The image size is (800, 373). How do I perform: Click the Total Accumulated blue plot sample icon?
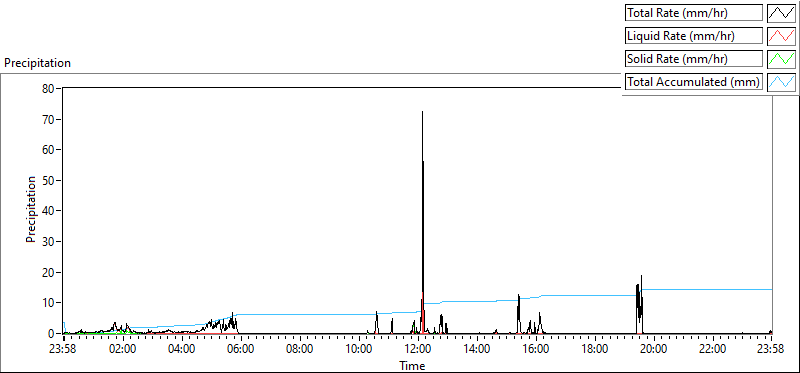click(782, 81)
